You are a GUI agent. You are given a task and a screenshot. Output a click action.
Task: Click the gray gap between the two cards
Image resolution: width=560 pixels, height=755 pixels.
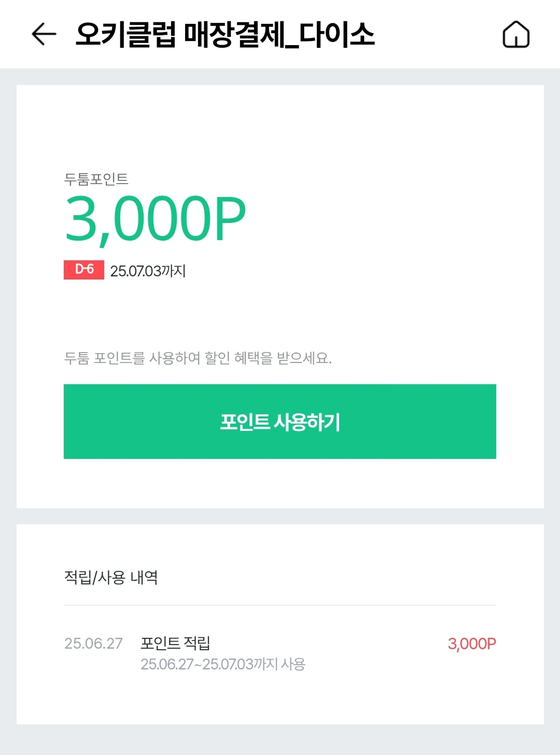point(280,516)
